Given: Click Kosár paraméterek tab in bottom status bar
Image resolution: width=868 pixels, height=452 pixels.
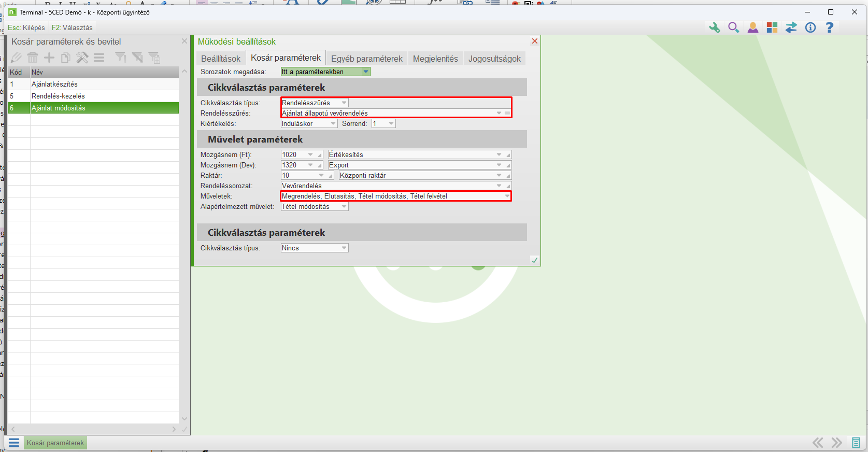Looking at the screenshot, I should (x=55, y=443).
